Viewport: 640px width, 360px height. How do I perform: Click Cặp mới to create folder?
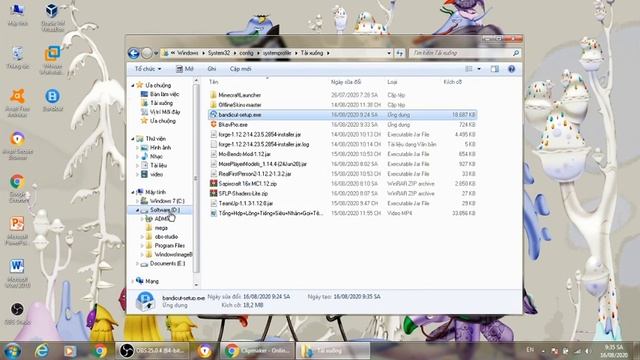(x=240, y=69)
